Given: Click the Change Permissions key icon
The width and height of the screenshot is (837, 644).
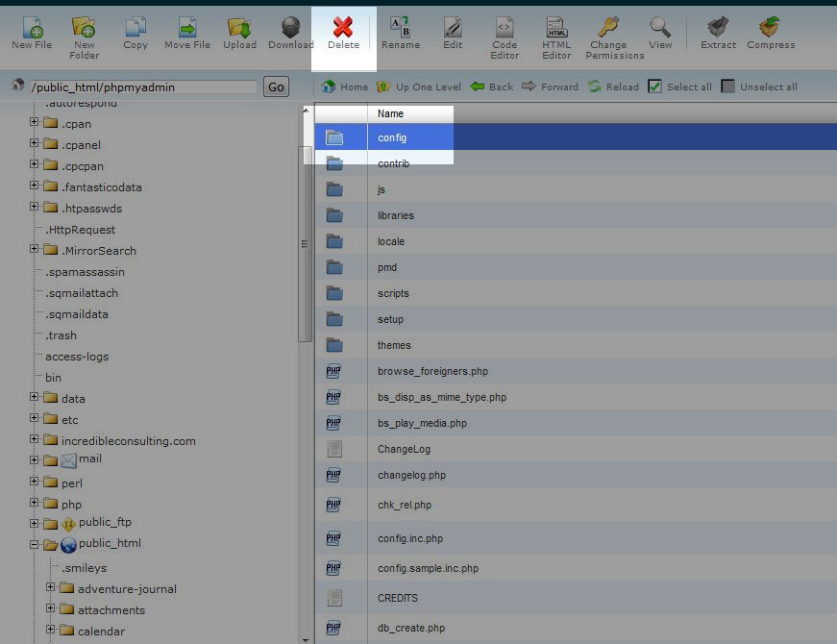Looking at the screenshot, I should click(607, 27).
